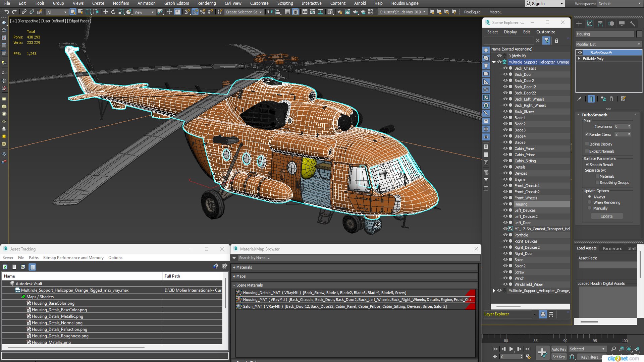The width and height of the screenshot is (644, 362).
Task: Click the Pin Stack icon
Action: coord(579,99)
